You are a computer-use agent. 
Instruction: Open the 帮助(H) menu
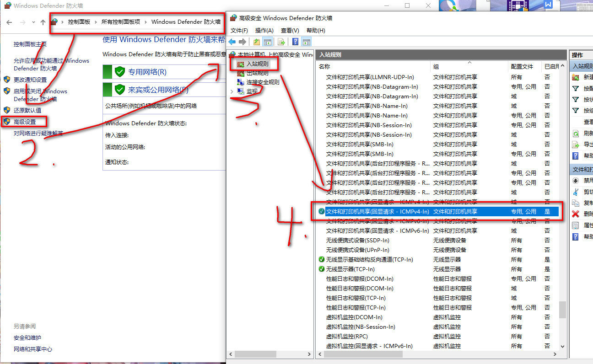[316, 31]
